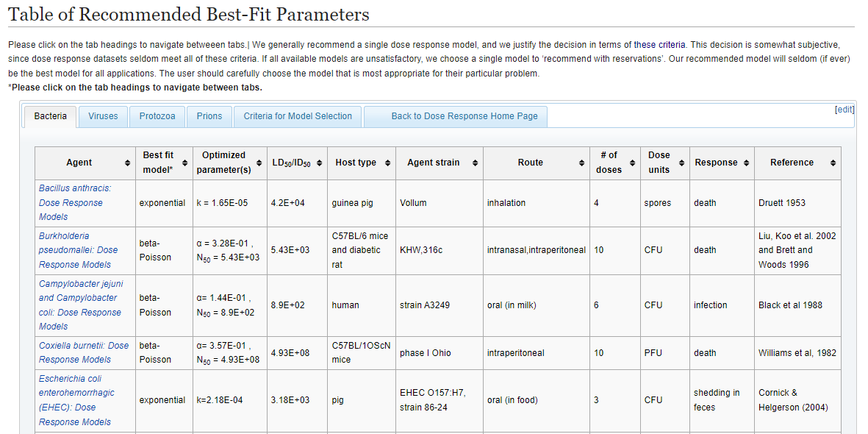Image resolution: width=868 pixels, height=434 pixels.
Task: Open the Protozoa tab
Action: [x=157, y=116]
